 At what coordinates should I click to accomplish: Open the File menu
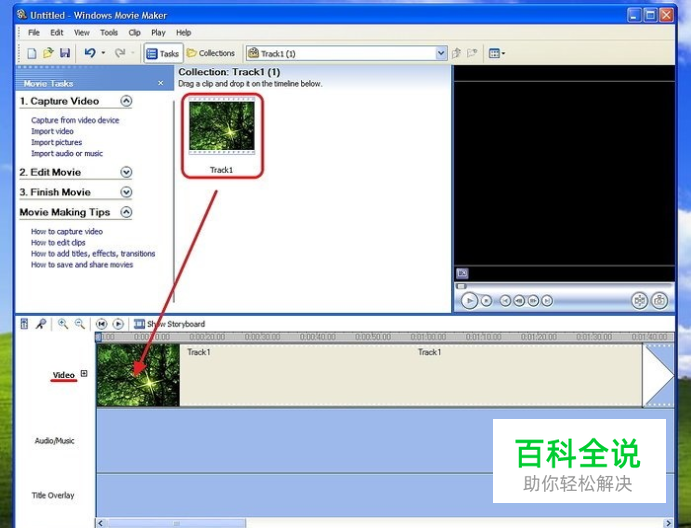click(33, 33)
